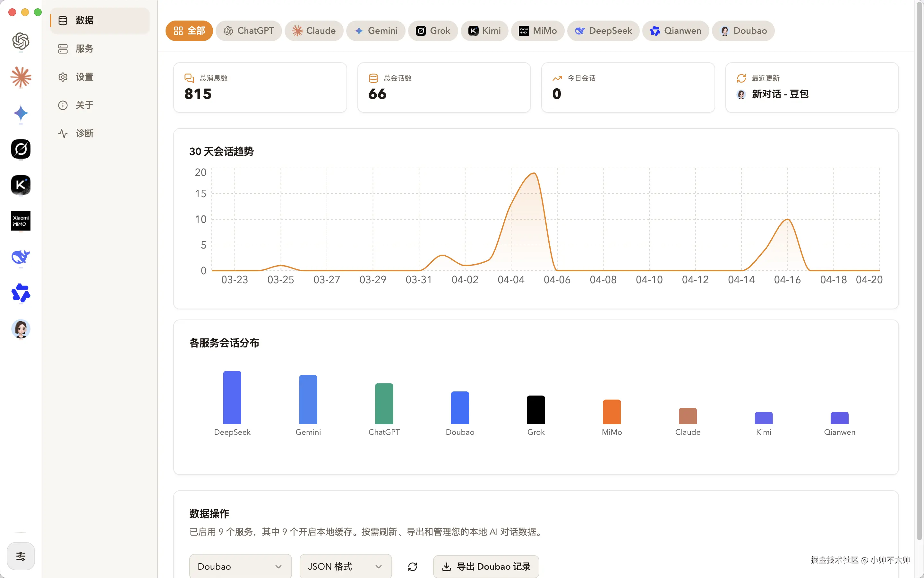
Task: Click the Kimi bar in distribution chart
Action: pyautogui.click(x=764, y=418)
